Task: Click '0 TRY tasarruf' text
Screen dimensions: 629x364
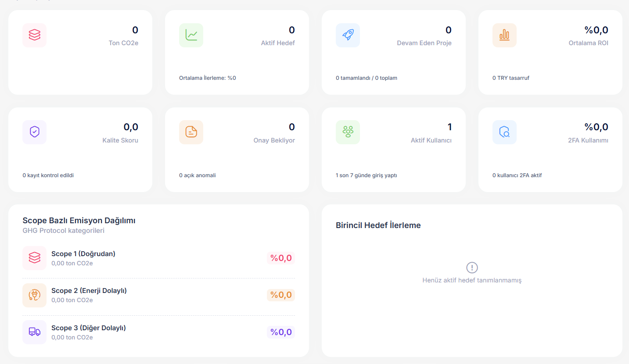Action: pyautogui.click(x=511, y=78)
